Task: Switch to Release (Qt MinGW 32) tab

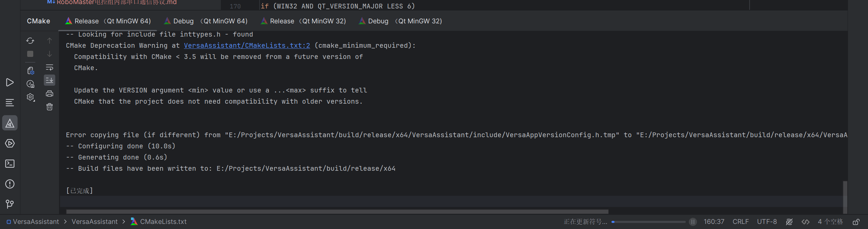Action: coord(303,21)
